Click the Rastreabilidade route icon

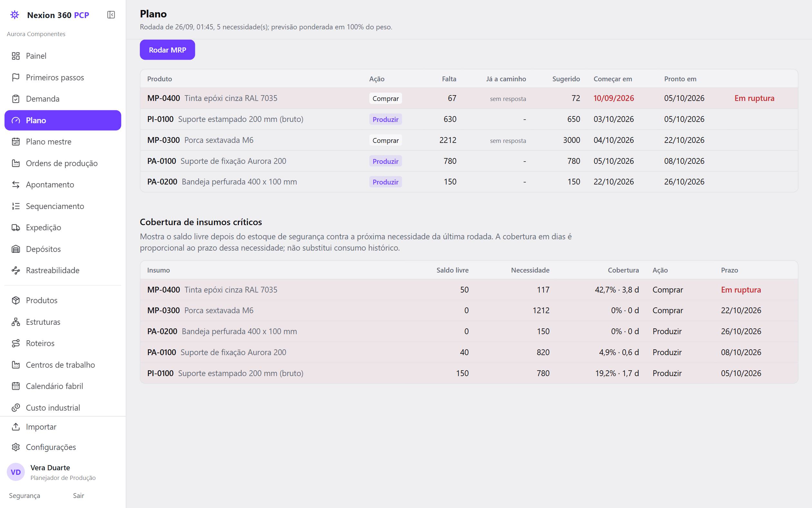(x=16, y=271)
